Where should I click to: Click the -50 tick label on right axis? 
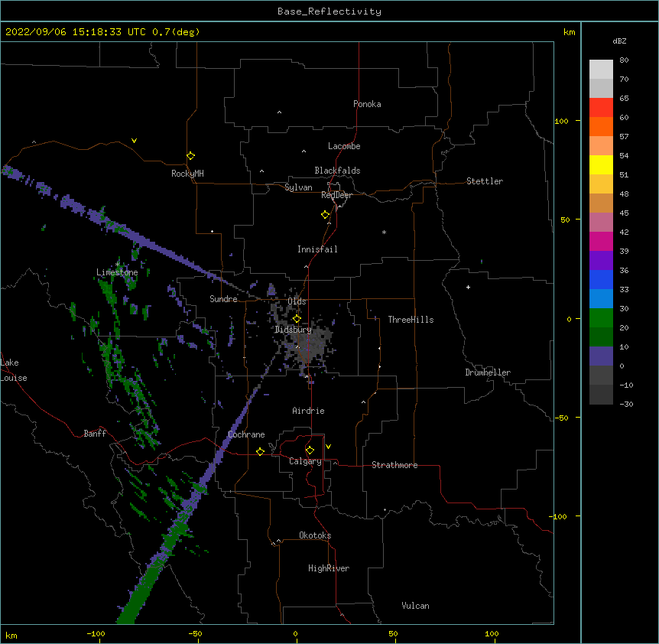[x=561, y=418]
